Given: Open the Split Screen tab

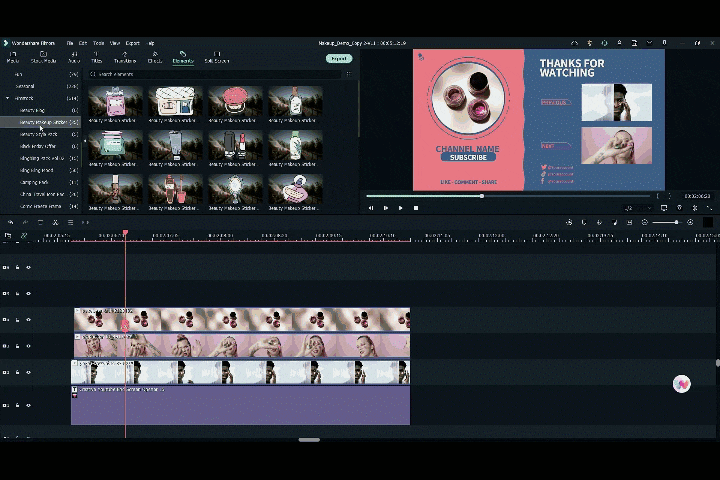Looking at the screenshot, I should coord(217,57).
